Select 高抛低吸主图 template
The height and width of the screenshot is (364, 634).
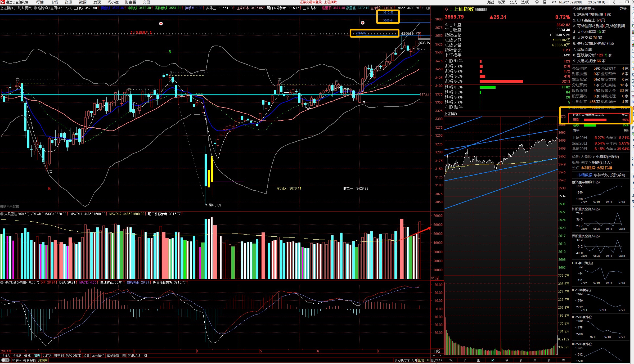pyautogui.click(x=116, y=356)
